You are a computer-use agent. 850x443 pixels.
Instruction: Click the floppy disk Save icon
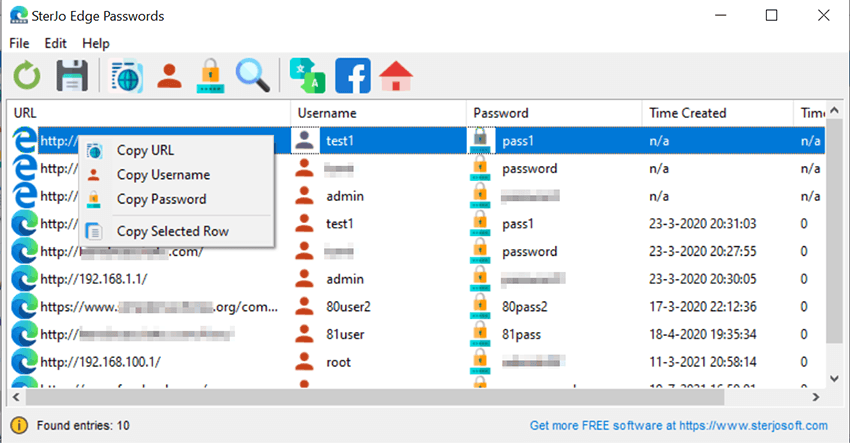click(72, 75)
